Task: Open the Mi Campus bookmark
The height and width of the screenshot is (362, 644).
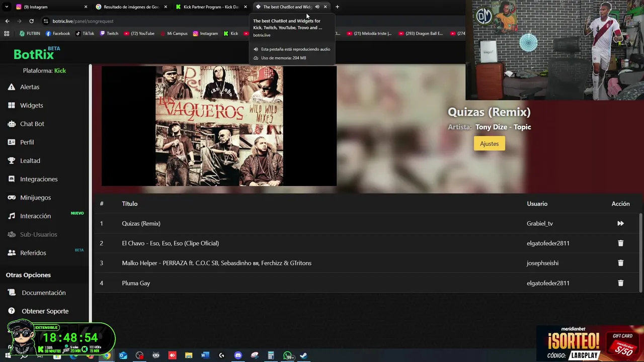Action: pos(174,34)
